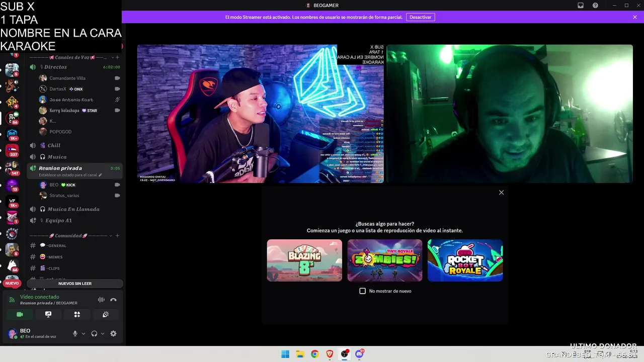Viewport: 644px width, 362px height.
Task: Add a channel to Canales de Voz category
Action: click(117, 57)
